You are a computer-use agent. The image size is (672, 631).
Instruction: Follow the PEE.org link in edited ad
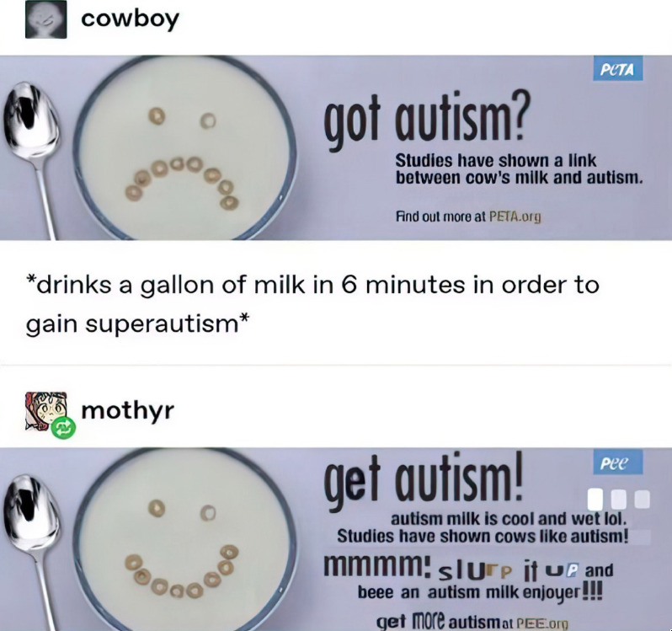(541, 622)
